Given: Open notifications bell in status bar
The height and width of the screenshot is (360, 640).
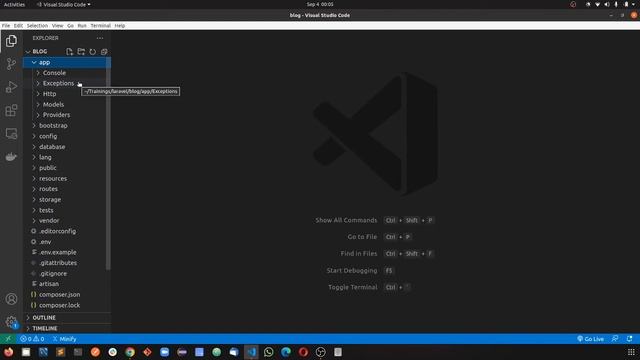Looking at the screenshot, I should [x=629, y=339].
